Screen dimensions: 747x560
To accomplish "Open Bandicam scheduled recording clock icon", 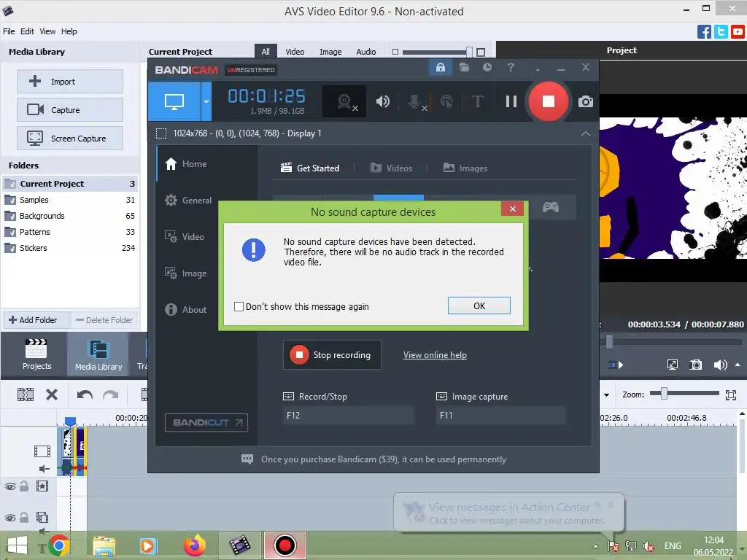I will (x=487, y=67).
